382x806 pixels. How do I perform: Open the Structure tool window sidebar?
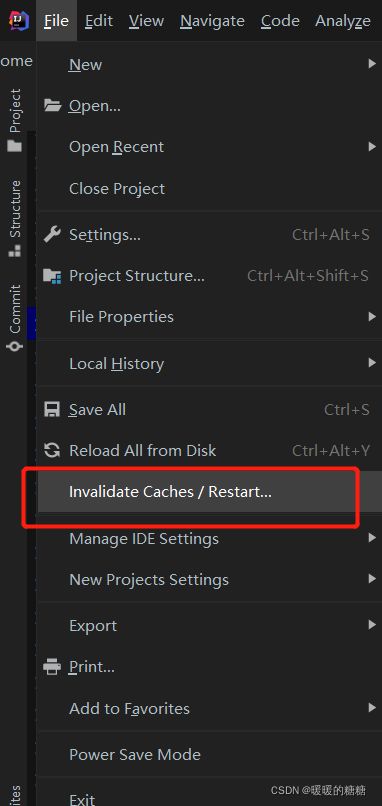[15, 218]
